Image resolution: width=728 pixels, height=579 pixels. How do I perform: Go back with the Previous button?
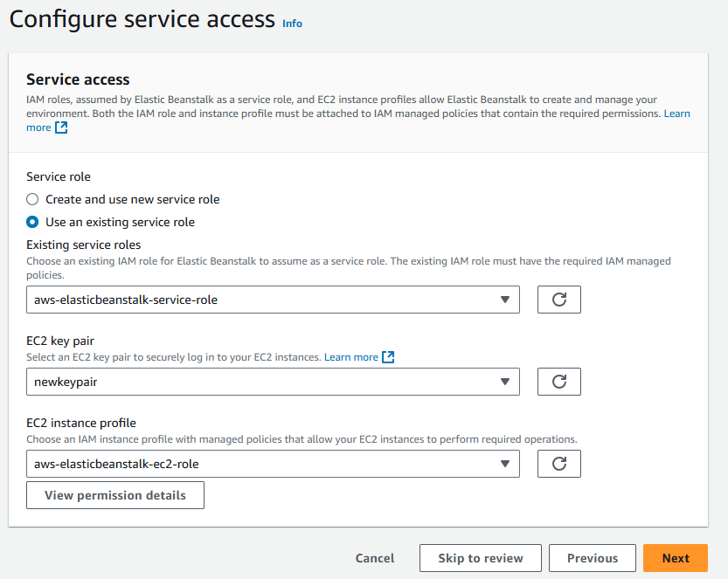coord(593,558)
